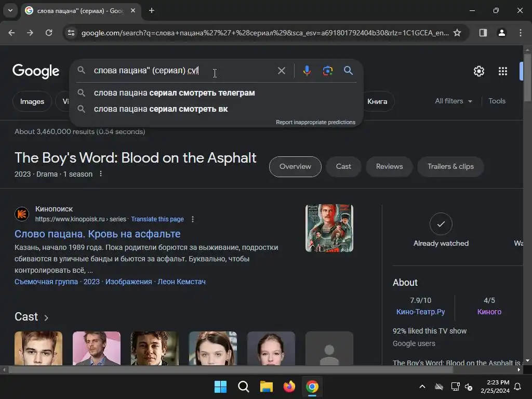
Task: Click the vertical page scrollbar thumb
Action: [527, 77]
